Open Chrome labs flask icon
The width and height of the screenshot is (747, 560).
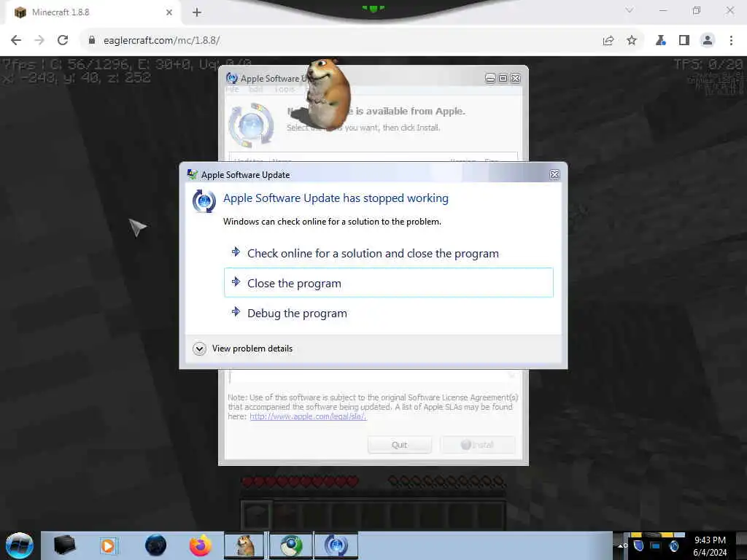click(x=661, y=41)
